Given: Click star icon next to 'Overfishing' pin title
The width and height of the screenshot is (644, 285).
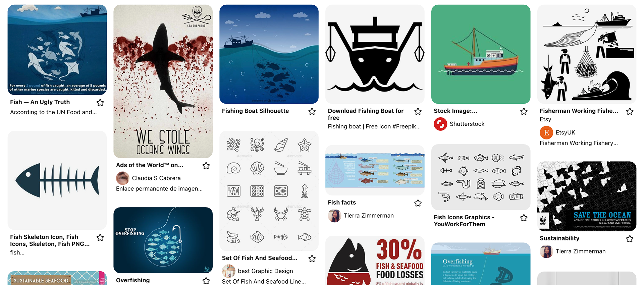Looking at the screenshot, I should pyautogui.click(x=206, y=281).
